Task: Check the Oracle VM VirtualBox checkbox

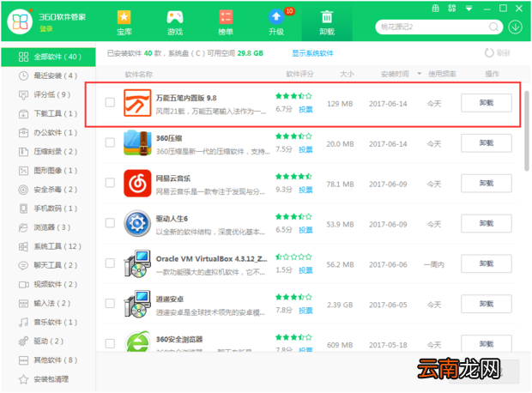Action: [110, 263]
